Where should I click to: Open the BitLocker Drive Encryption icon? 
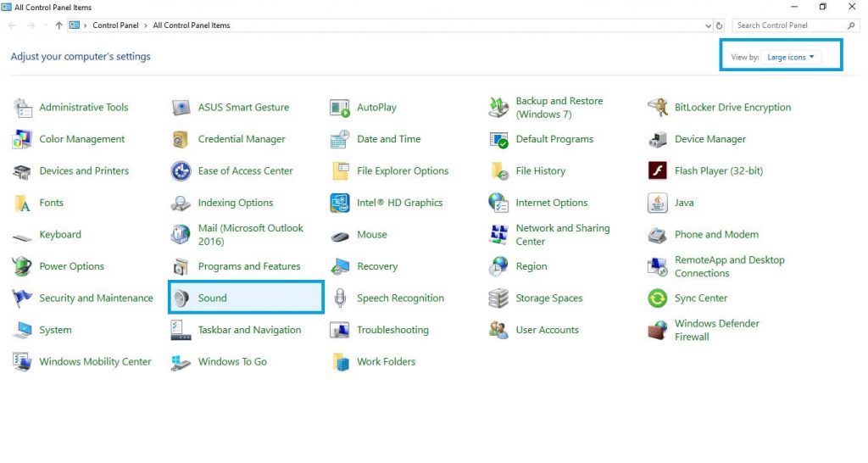tap(658, 108)
